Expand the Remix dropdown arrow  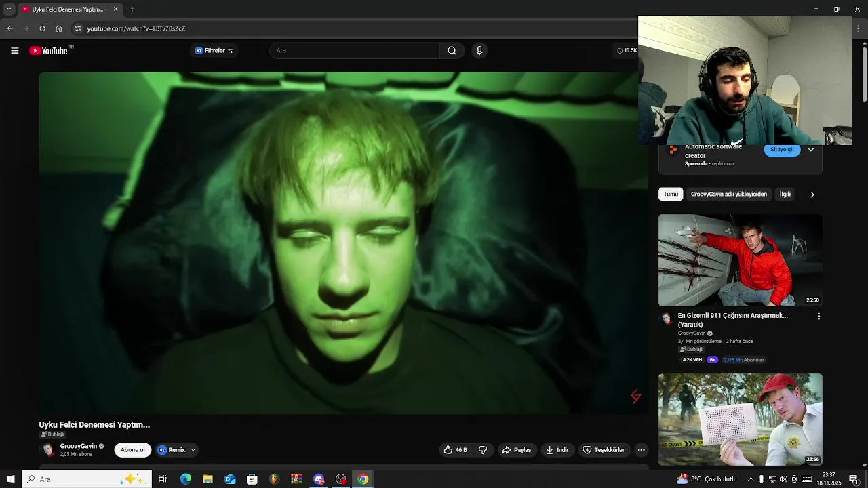point(193,450)
